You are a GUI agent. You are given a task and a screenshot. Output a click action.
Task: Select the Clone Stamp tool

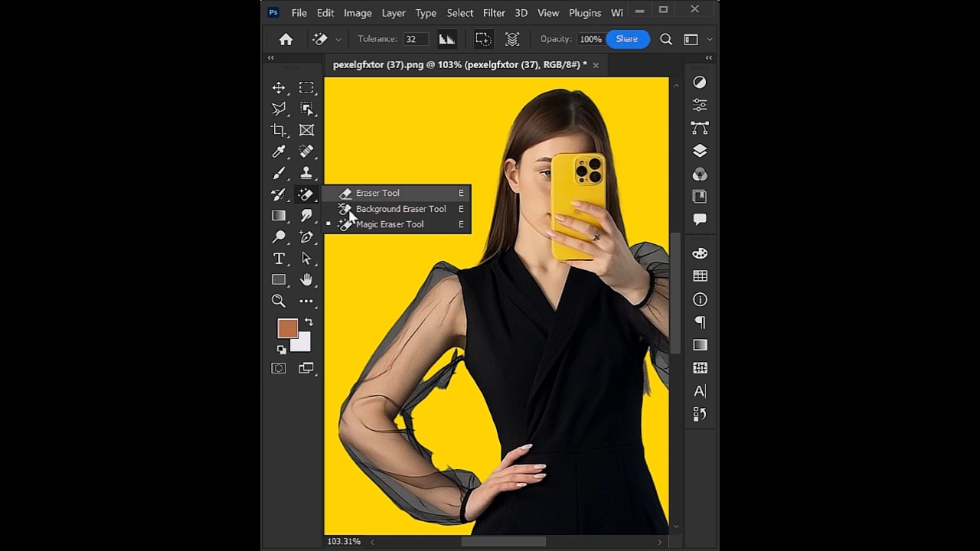(x=306, y=173)
